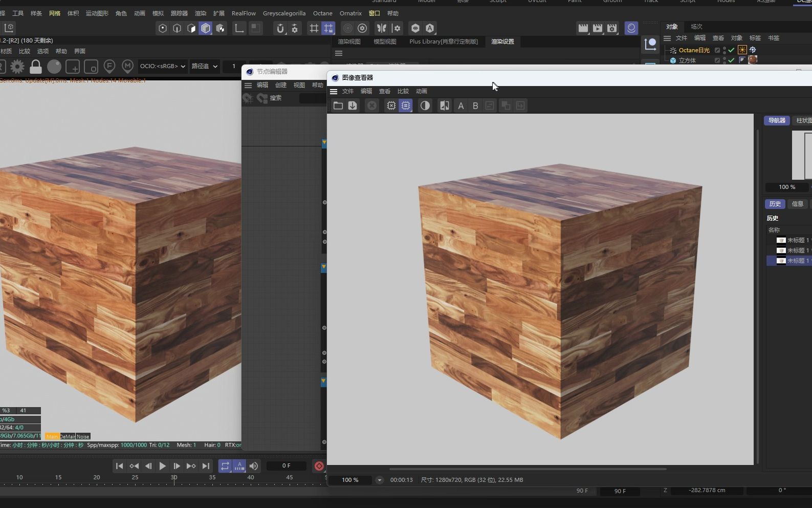Click the first render view clapboard icon
The height and width of the screenshot is (508, 812).
click(583, 28)
